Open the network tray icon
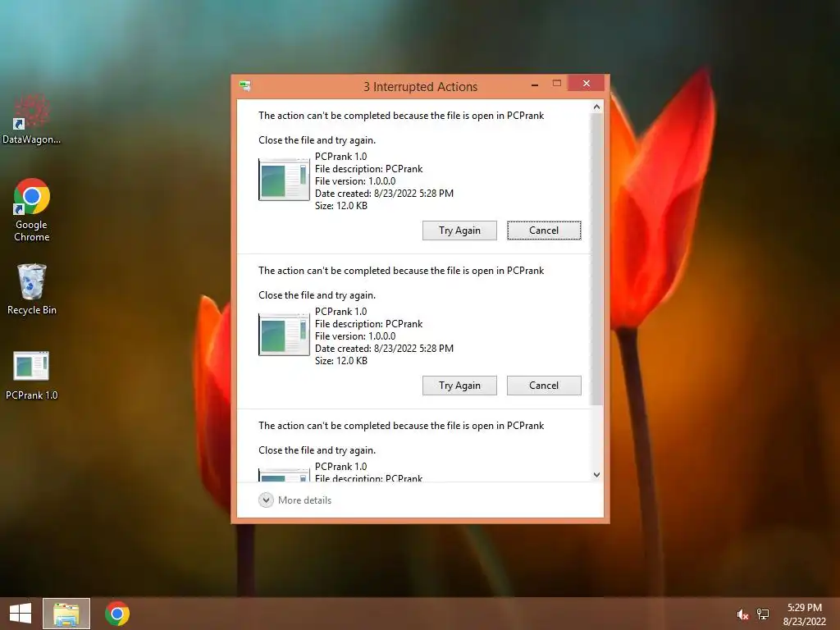 coord(763,614)
